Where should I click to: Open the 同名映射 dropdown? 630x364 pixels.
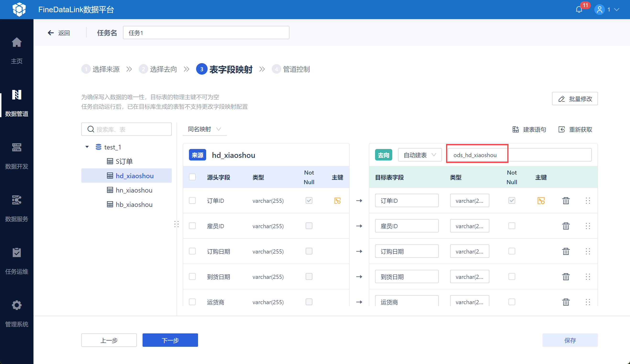[x=204, y=129]
